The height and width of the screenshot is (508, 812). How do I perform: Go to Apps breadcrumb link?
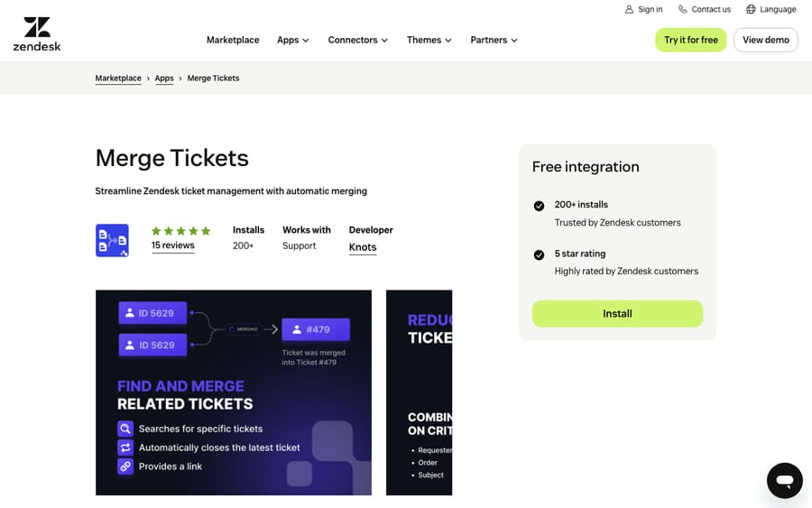click(x=164, y=79)
